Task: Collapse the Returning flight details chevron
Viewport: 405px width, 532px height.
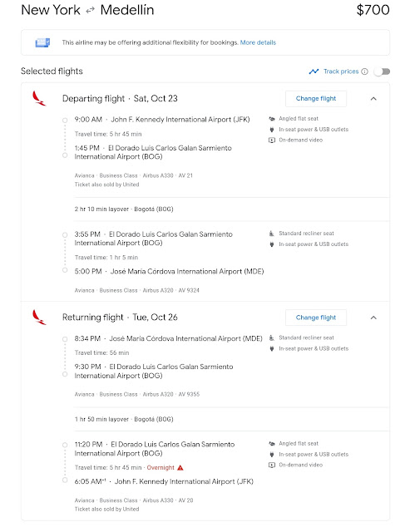Action: [373, 318]
